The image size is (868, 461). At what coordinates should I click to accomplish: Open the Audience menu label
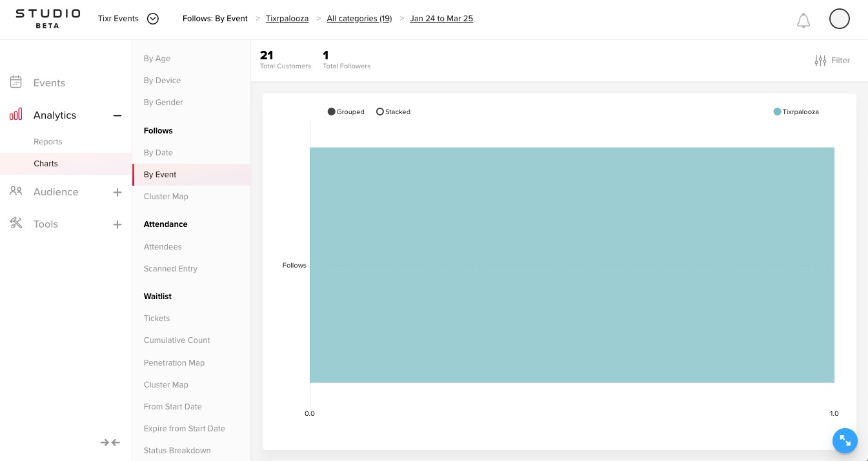(x=56, y=191)
